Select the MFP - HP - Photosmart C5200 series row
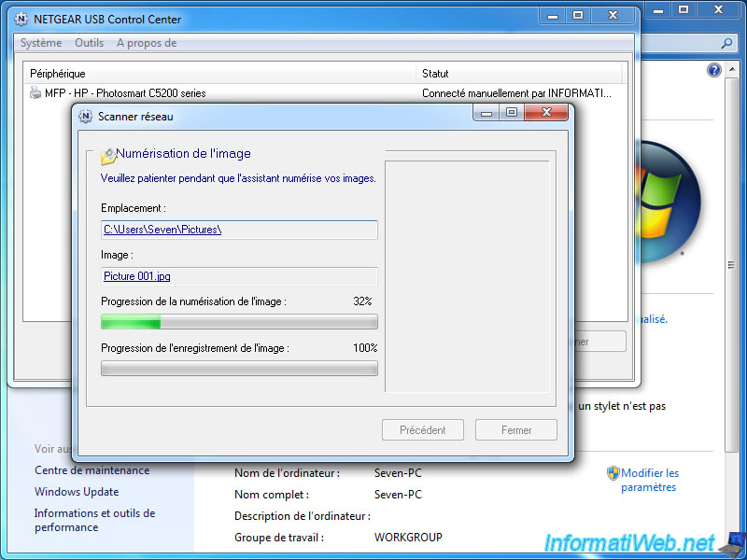 pyautogui.click(x=325, y=92)
